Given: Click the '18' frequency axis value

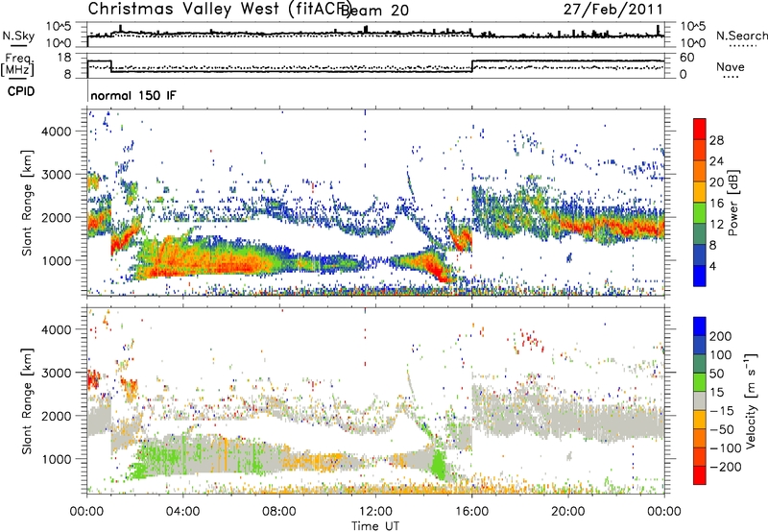Looking at the screenshot, I should pos(64,58).
